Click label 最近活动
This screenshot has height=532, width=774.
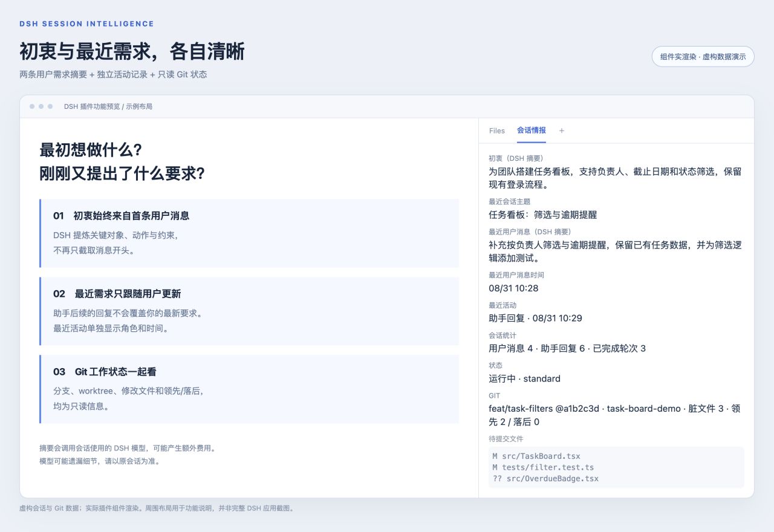pos(502,305)
